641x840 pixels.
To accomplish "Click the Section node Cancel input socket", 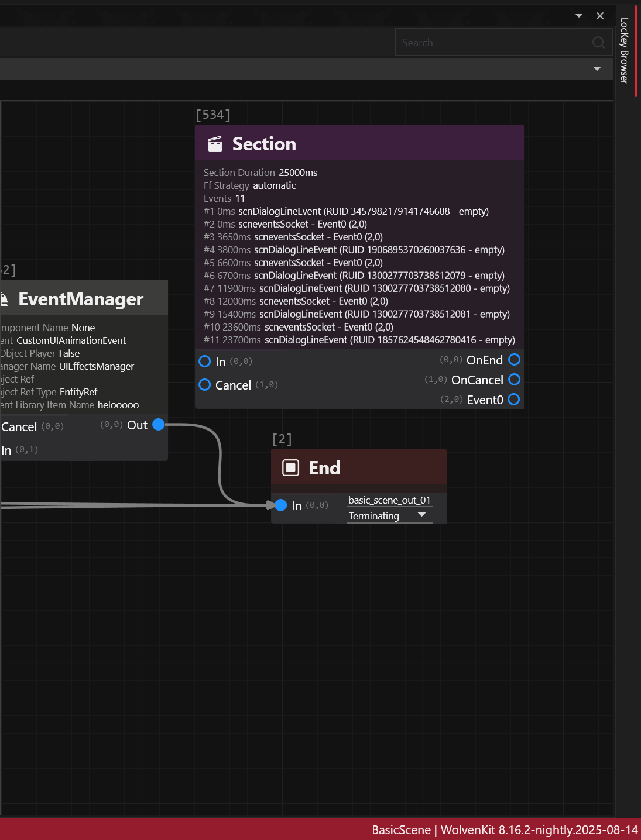I will click(205, 385).
